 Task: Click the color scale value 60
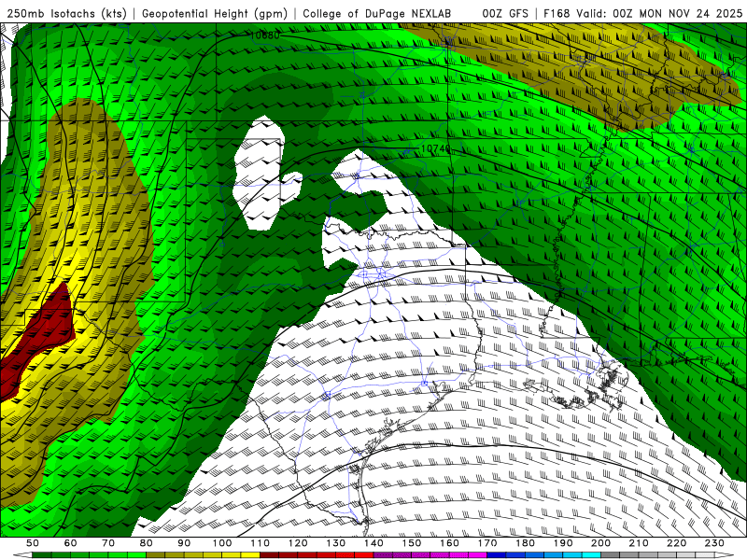[70, 543]
